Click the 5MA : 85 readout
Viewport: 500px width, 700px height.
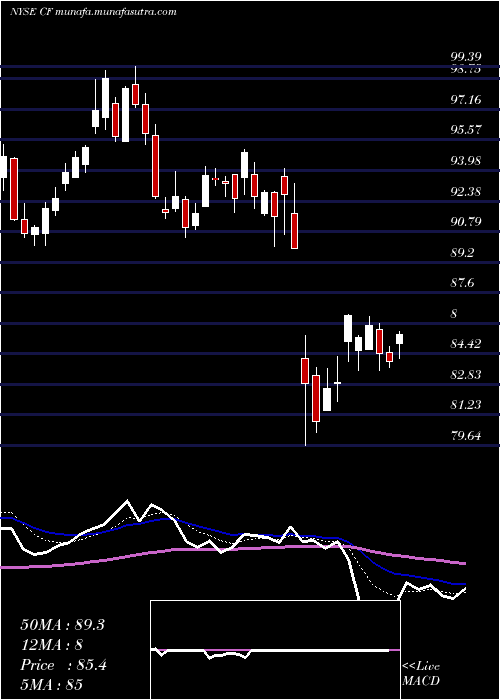[x=52, y=685]
